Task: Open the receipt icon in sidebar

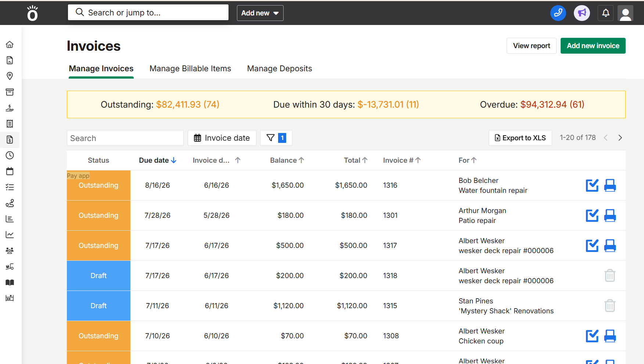Action: [x=10, y=124]
